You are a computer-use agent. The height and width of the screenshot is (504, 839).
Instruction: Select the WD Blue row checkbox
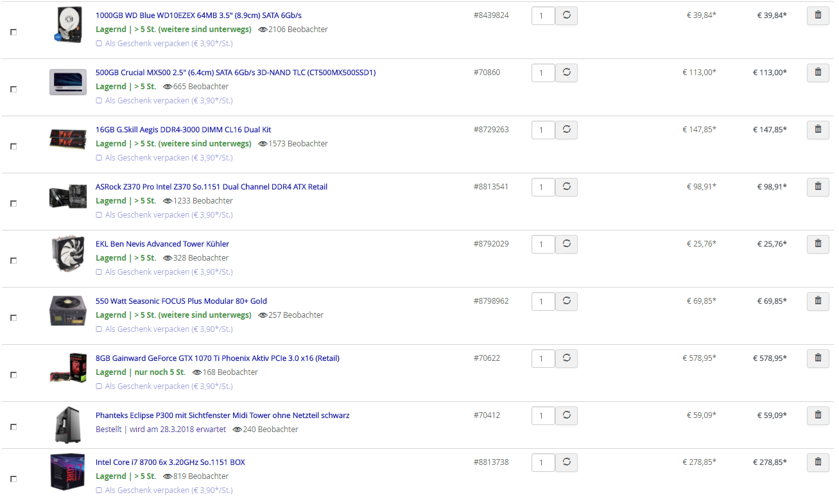click(x=13, y=32)
